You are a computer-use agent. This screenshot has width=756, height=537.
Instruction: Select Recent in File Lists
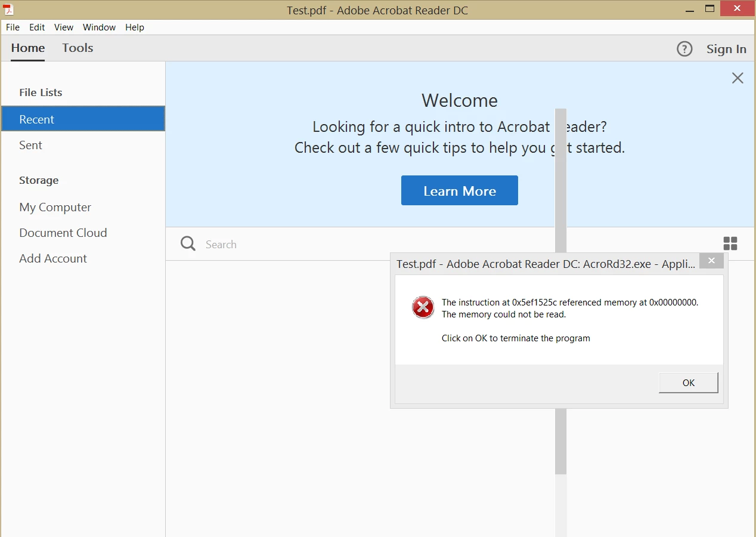pos(83,119)
